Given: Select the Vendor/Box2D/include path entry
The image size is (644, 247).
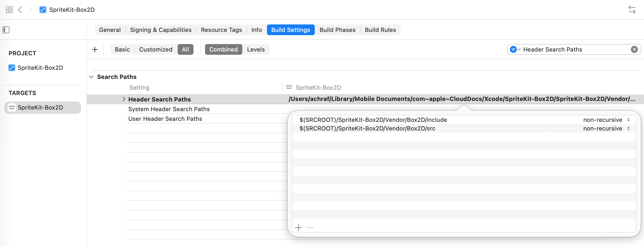Looking at the screenshot, I should click(x=373, y=120).
